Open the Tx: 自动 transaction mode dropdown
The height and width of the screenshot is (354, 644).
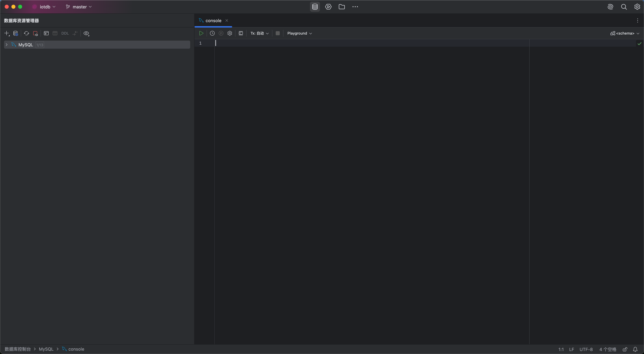(259, 33)
